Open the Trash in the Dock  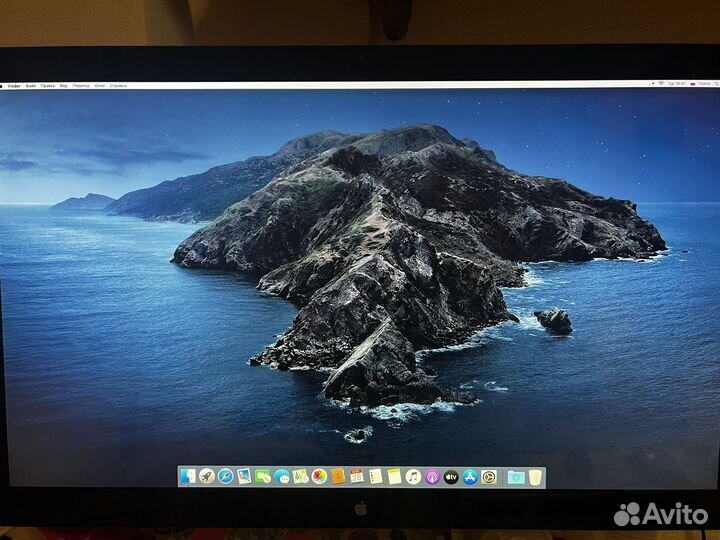pyautogui.click(x=535, y=478)
